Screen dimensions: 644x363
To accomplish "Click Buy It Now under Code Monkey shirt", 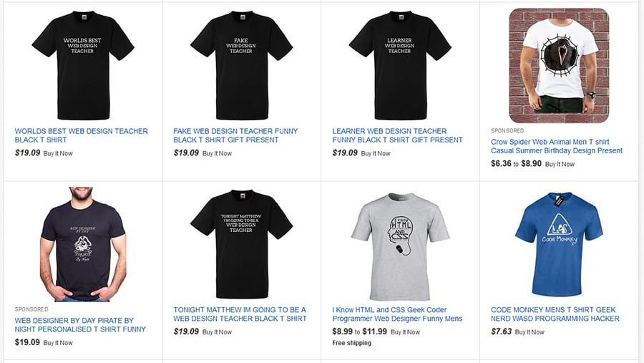I will tap(530, 332).
